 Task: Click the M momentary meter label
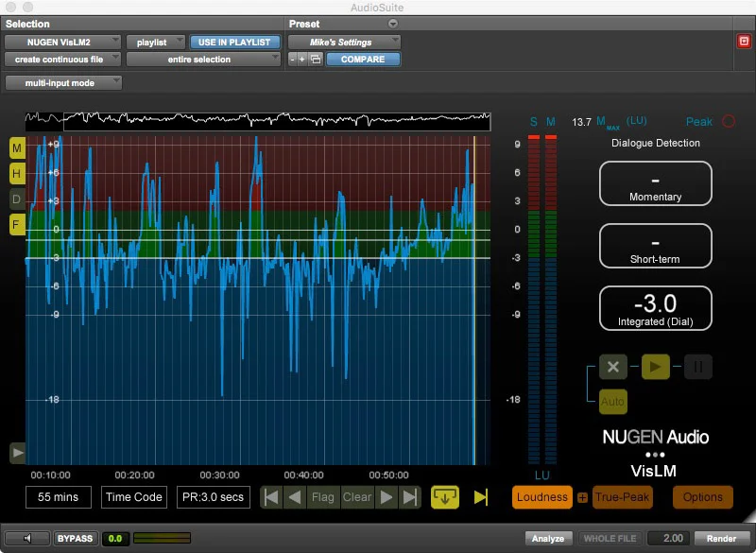point(551,122)
